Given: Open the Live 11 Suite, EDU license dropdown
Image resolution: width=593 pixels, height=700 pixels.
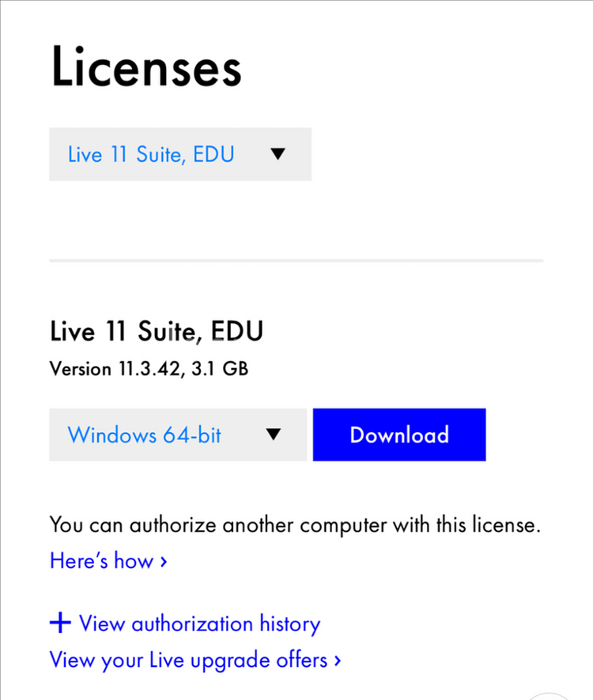Looking at the screenshot, I should (x=180, y=155).
